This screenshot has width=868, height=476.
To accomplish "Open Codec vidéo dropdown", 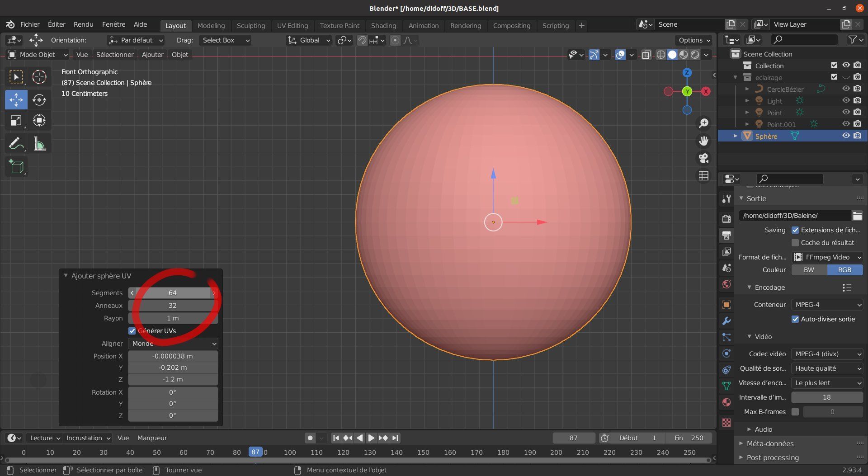I will click(x=827, y=354).
